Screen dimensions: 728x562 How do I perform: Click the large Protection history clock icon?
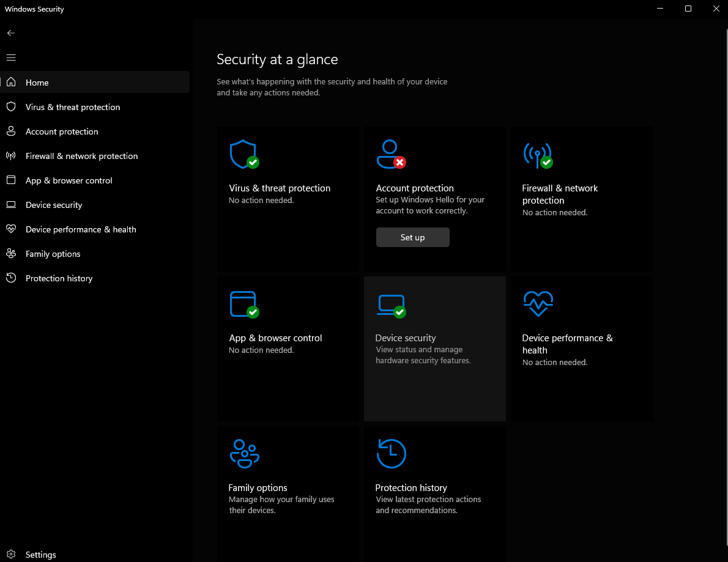click(x=391, y=453)
